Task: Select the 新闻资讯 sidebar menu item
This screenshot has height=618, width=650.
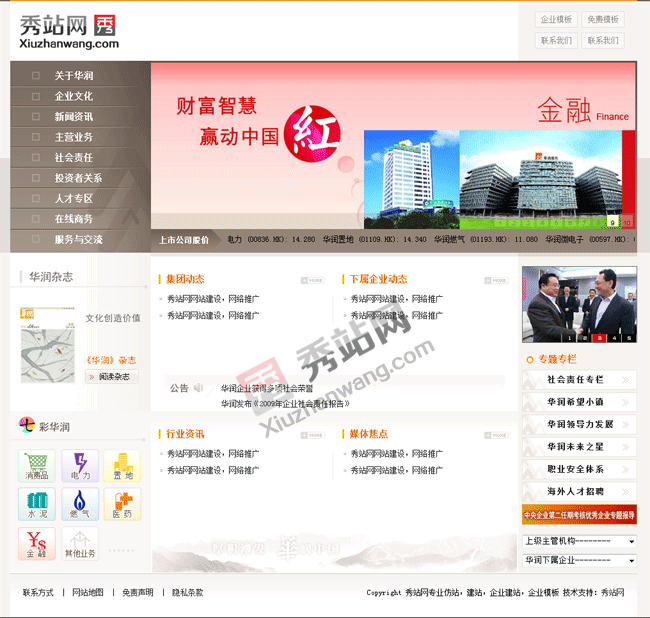Action: pyautogui.click(x=73, y=116)
